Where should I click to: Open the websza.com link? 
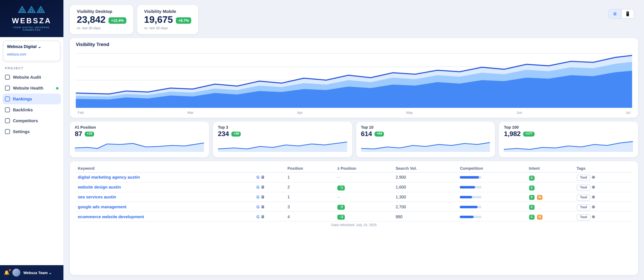(17, 54)
